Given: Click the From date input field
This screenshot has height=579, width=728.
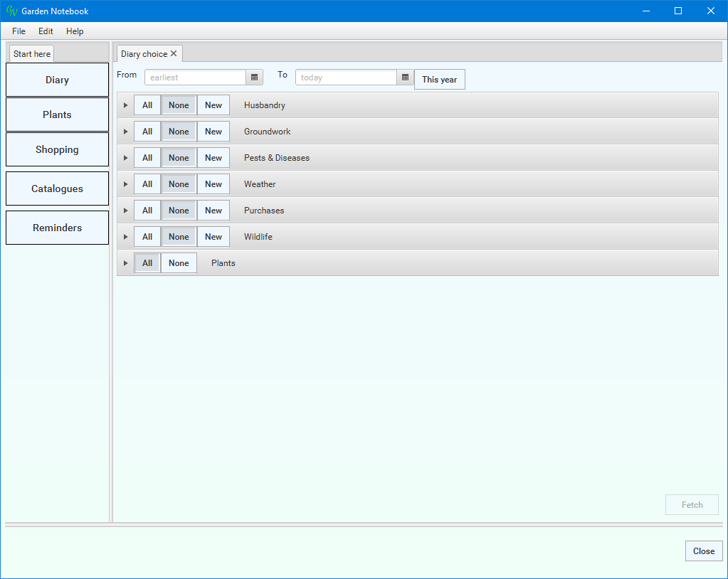Looking at the screenshot, I should 195,78.
